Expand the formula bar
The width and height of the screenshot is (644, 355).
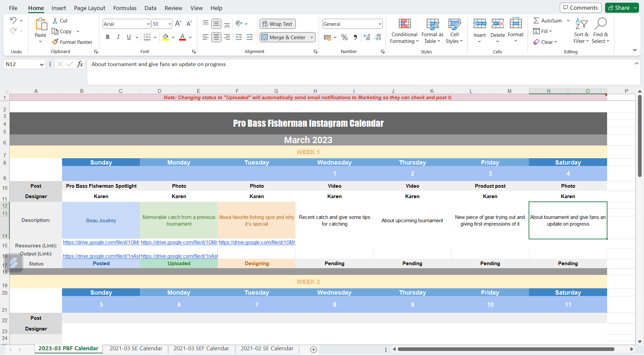(636, 63)
